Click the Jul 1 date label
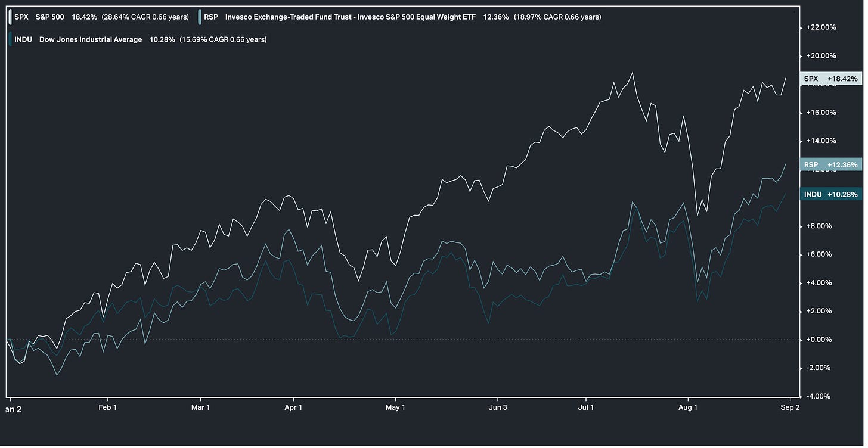 586,407
